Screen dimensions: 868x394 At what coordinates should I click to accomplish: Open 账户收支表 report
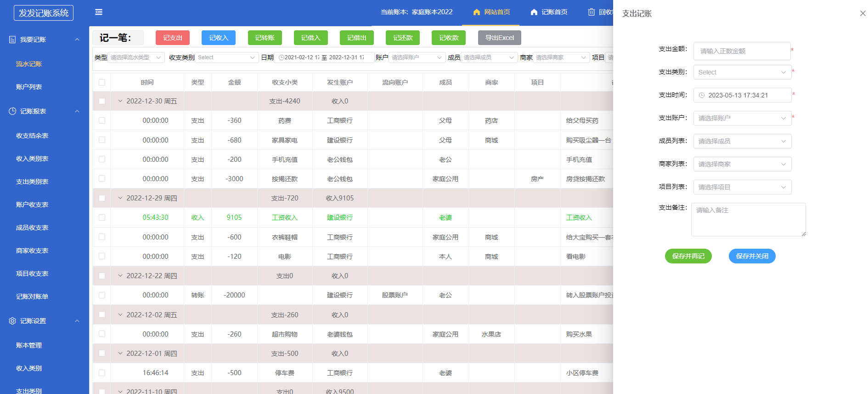pos(32,205)
